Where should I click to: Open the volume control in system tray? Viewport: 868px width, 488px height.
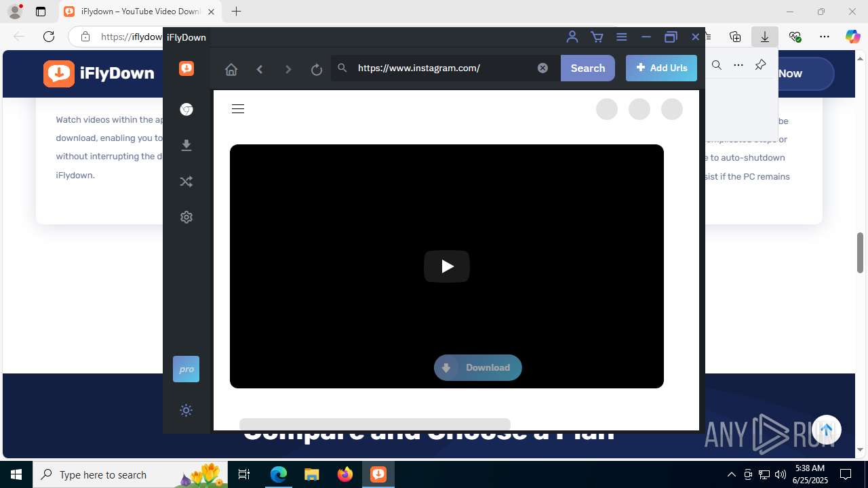click(x=780, y=474)
